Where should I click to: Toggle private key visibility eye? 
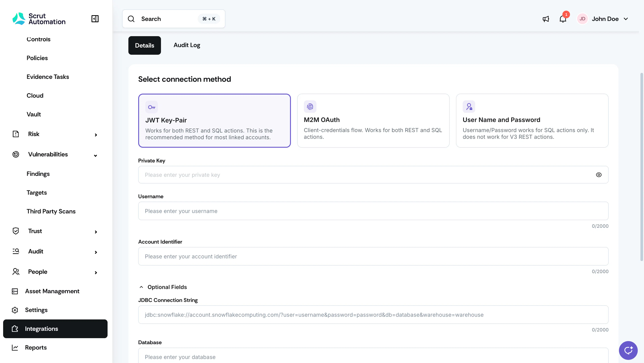(599, 175)
